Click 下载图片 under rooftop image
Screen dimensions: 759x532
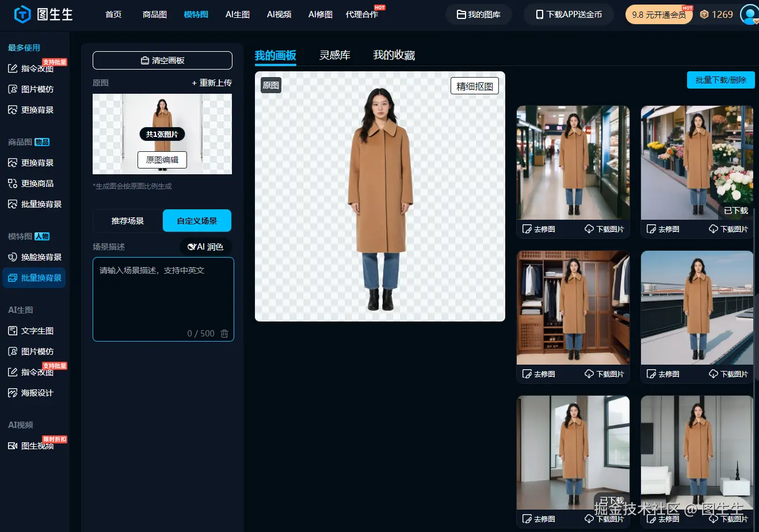(x=729, y=374)
